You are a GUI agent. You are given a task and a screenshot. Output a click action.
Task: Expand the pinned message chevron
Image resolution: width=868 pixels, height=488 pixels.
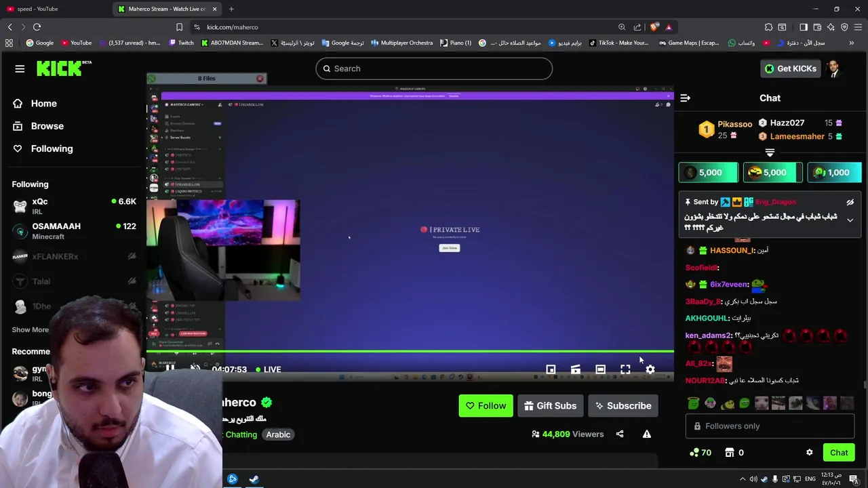(x=850, y=220)
